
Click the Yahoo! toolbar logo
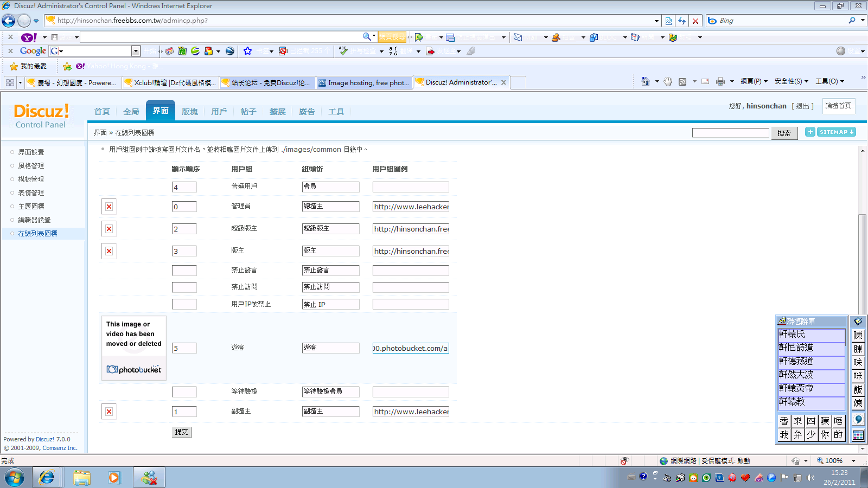click(x=28, y=37)
